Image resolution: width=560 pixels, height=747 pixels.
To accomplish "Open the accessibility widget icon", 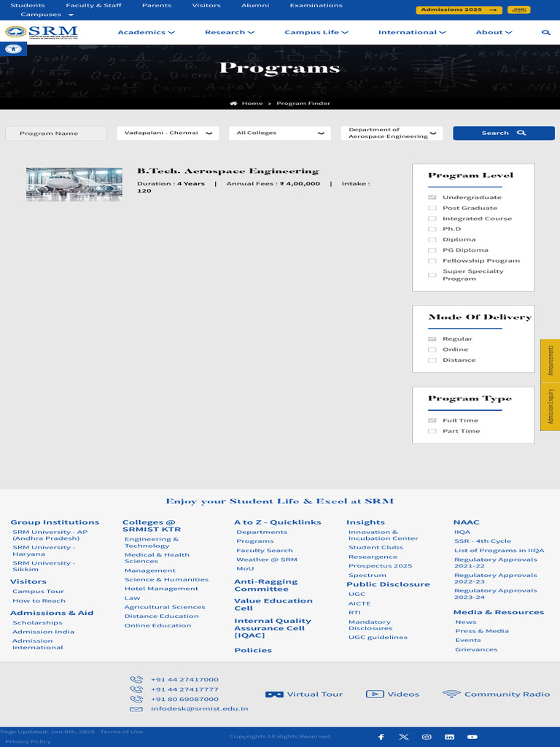I will point(13,49).
